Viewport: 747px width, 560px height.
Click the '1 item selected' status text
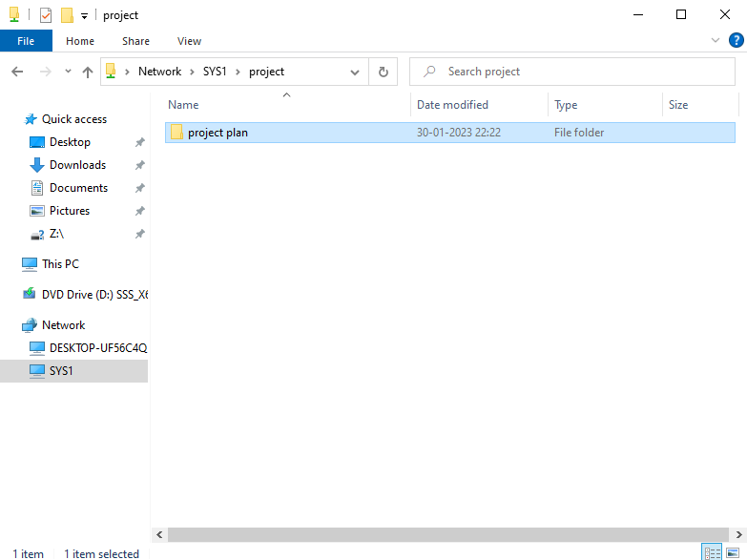coord(101,554)
